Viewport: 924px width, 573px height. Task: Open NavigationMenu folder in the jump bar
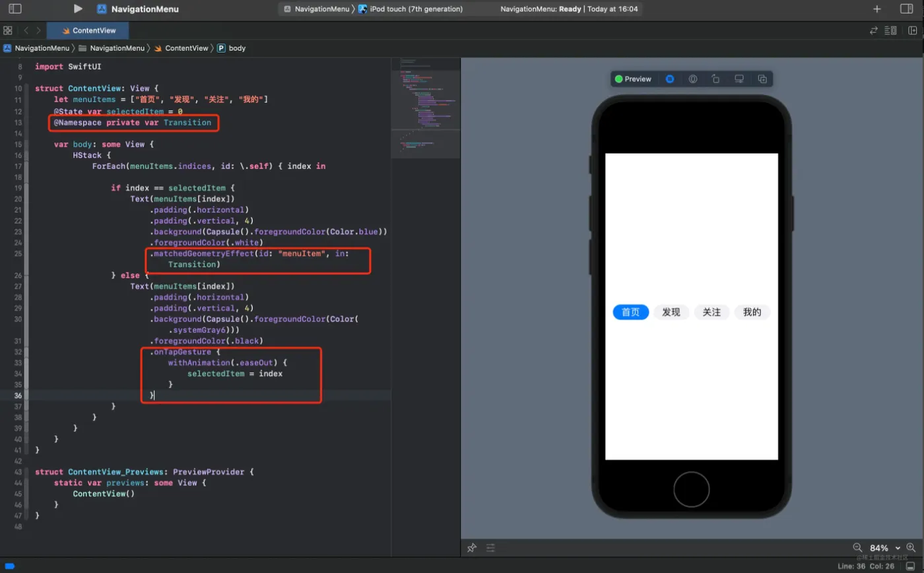click(111, 48)
